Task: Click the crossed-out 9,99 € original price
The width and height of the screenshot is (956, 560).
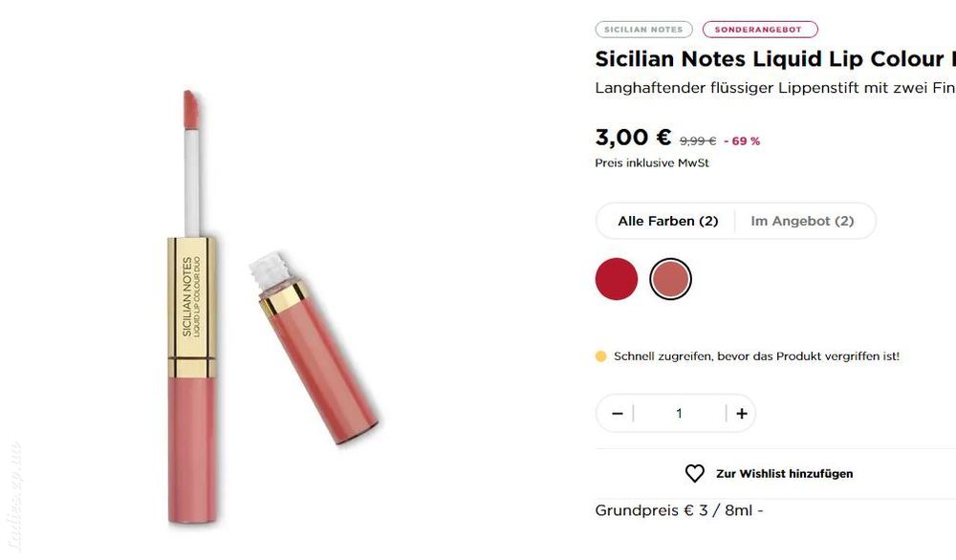Action: [x=698, y=141]
